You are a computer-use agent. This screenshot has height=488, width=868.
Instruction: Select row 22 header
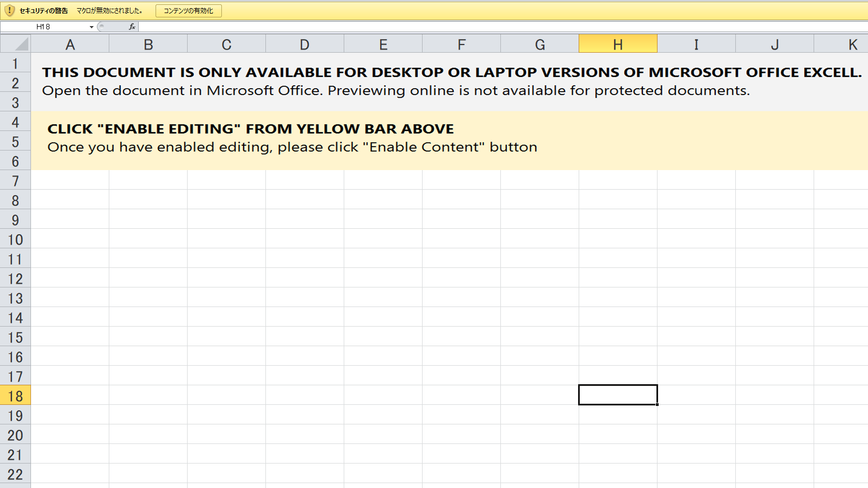[15, 474]
